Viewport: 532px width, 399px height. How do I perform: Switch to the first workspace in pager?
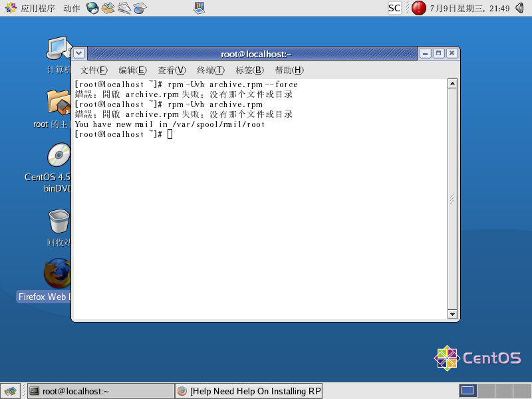point(467,390)
